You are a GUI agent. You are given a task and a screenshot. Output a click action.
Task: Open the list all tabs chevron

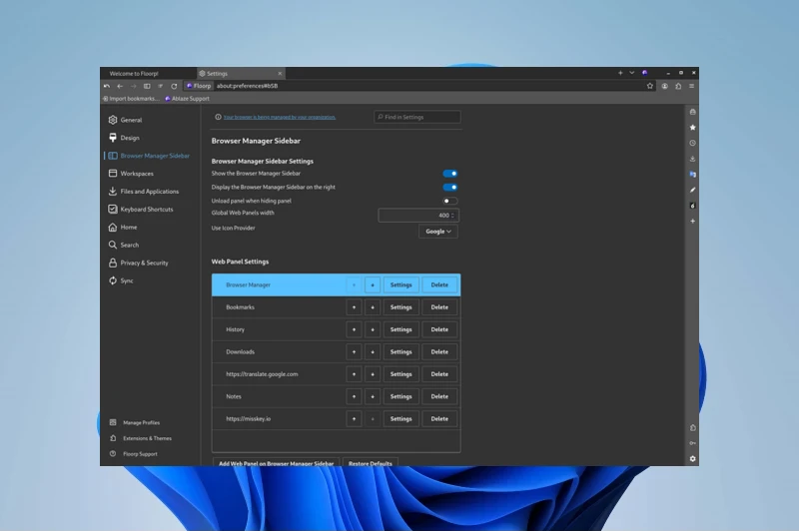pyautogui.click(x=632, y=73)
